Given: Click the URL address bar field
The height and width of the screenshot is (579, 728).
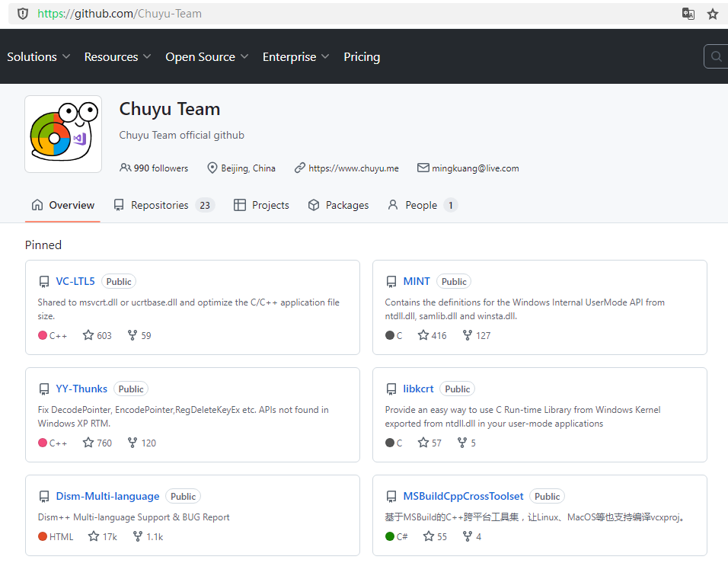Looking at the screenshot, I should pos(343,14).
